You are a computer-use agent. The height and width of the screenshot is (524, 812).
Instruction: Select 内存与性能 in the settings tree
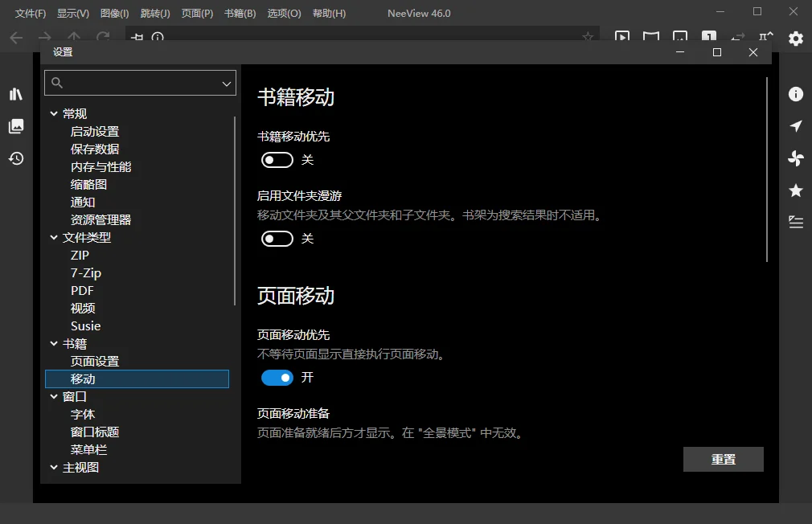(x=101, y=166)
